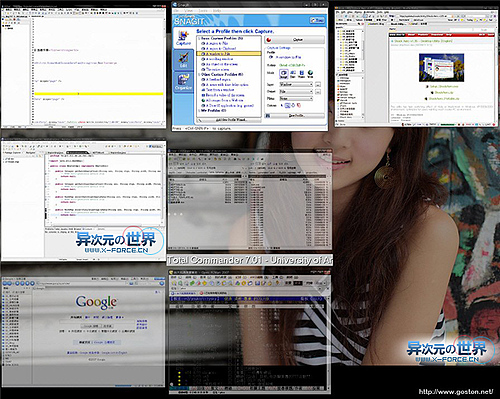Click the Add New Profile Wizard button
This screenshot has height=399, width=500.
tap(229, 120)
